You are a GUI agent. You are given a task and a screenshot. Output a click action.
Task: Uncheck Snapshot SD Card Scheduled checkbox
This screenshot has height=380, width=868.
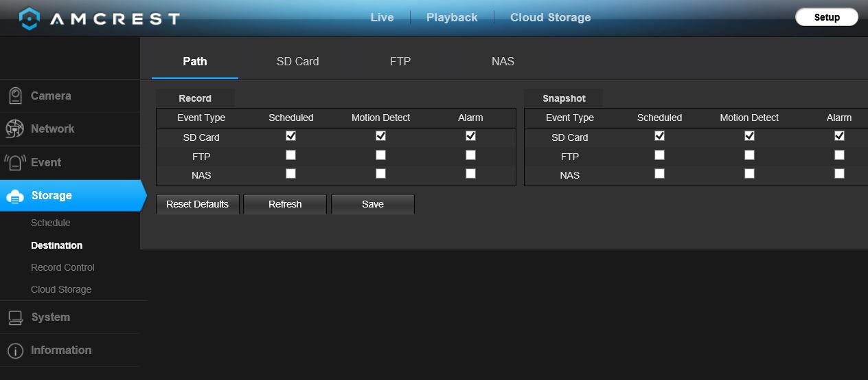[x=660, y=136]
